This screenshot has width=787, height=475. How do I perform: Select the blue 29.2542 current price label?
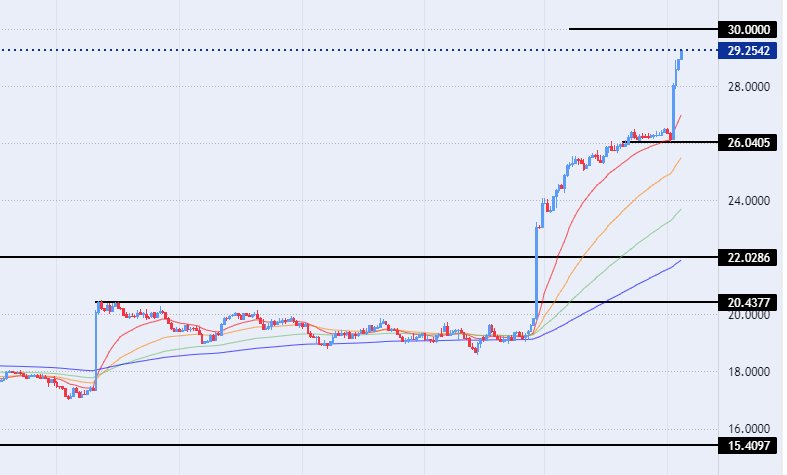749,50
